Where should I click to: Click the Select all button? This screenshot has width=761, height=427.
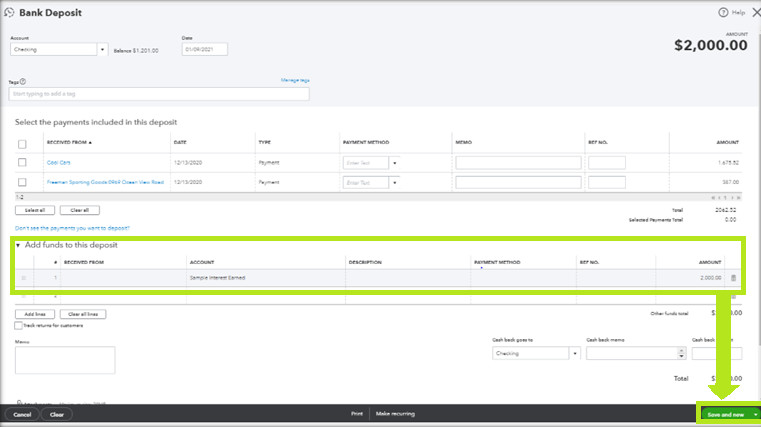tap(34, 210)
